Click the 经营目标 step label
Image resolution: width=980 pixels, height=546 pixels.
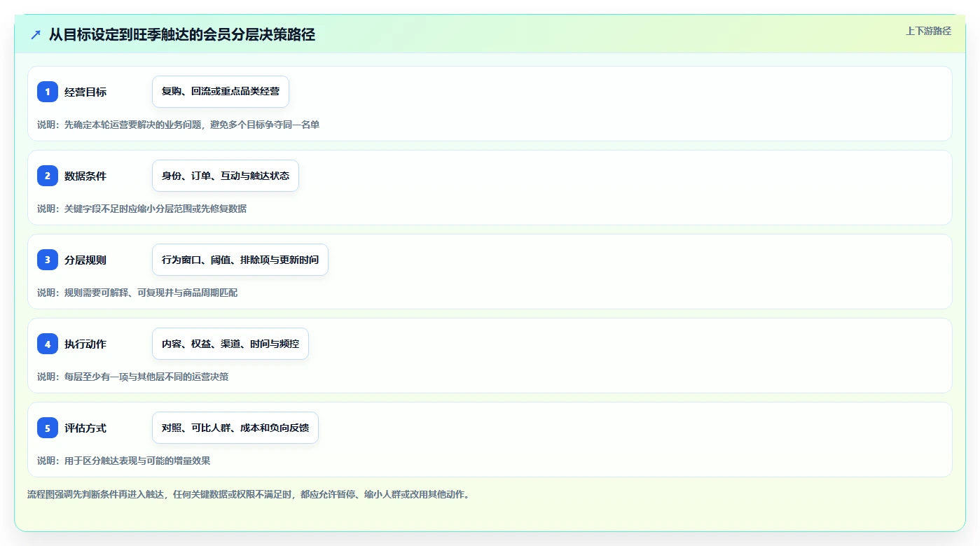tap(85, 92)
